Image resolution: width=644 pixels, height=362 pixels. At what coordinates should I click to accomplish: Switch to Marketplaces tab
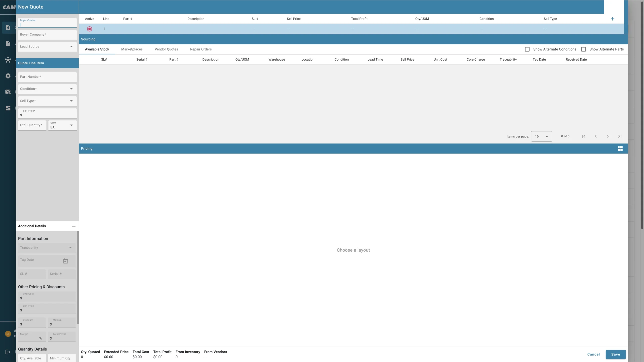click(x=132, y=49)
